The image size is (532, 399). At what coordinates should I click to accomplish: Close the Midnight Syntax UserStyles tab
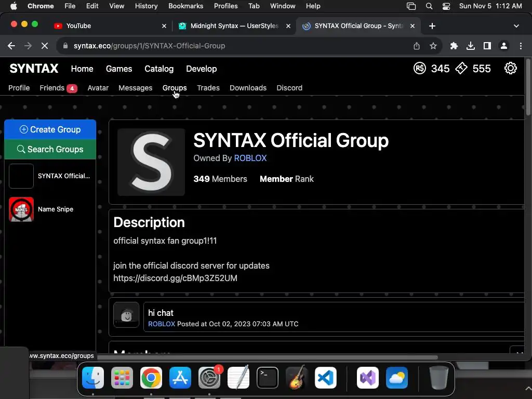pyautogui.click(x=288, y=26)
